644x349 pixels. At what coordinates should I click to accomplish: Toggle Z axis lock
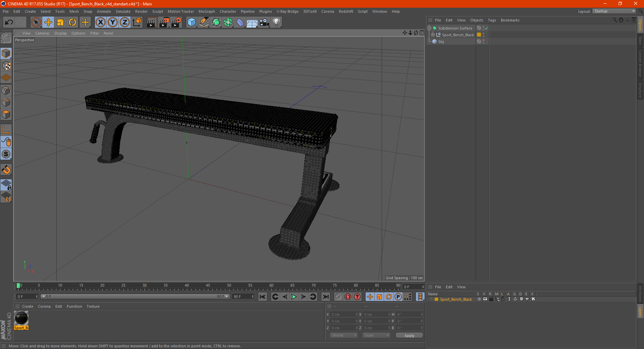(x=125, y=22)
